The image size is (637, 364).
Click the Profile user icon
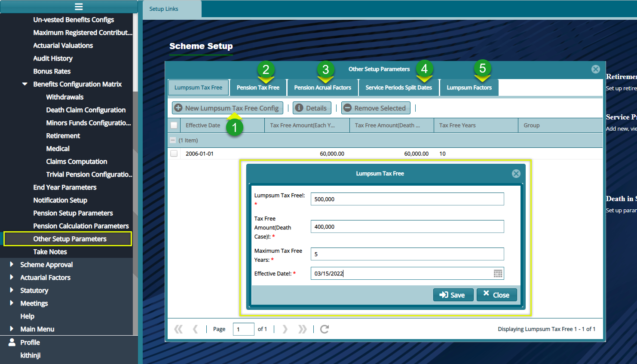point(12,343)
